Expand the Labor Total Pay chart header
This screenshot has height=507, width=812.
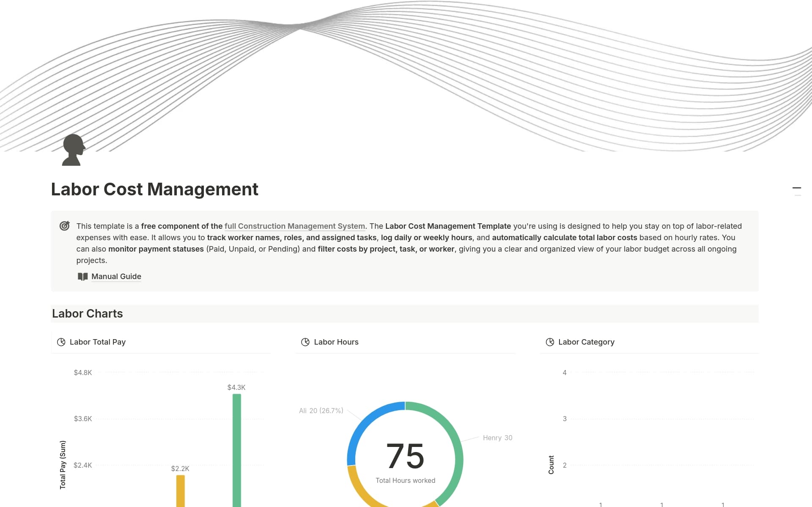97,342
